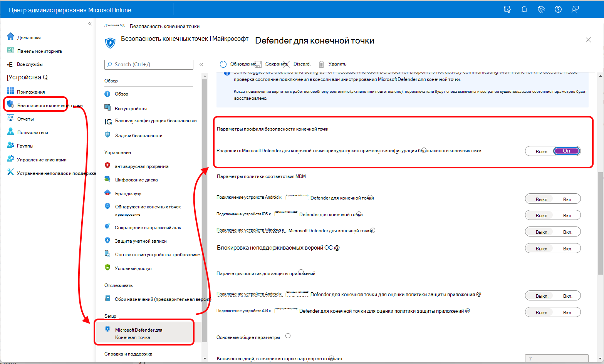Open the directory and subscription icon in header
Screen dimensions: 604x364
point(507,9)
